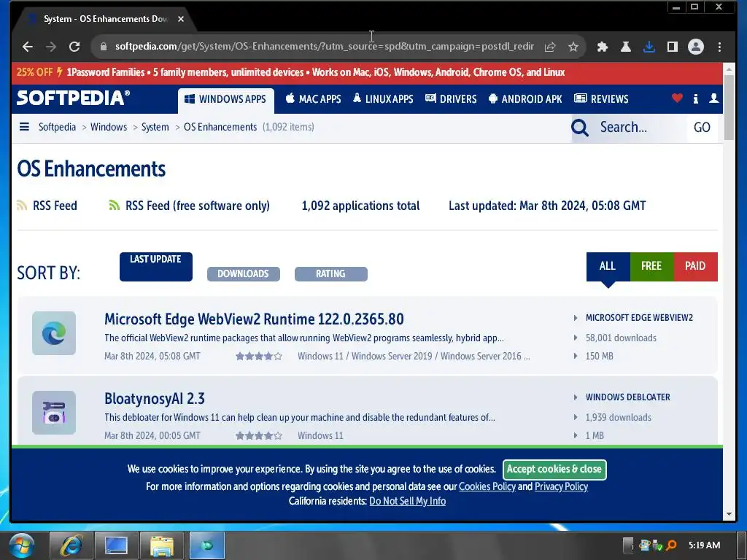The image size is (747, 560).
Task: Open the Extensions puzzle icon
Action: [602, 46]
